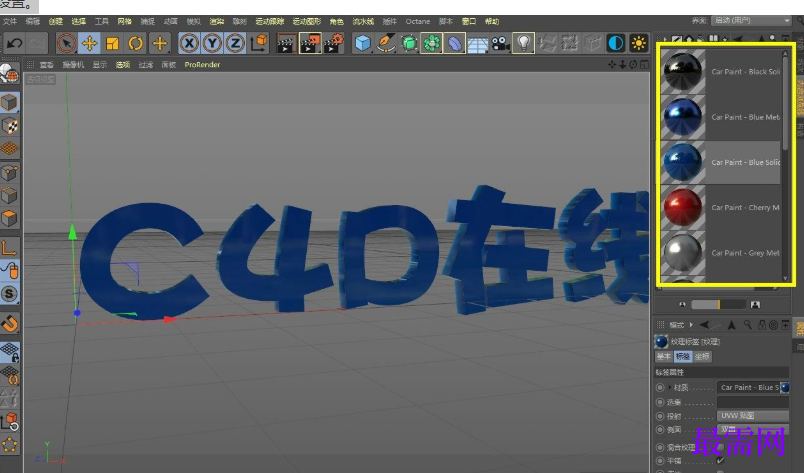This screenshot has width=804, height=473.
Task: Open the UVW 贴图 projection dropdown
Action: pos(752,416)
